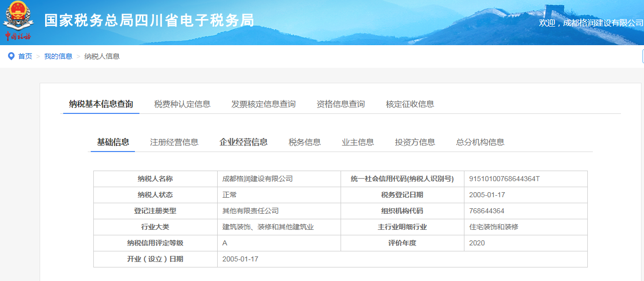Select 基础信息 sub-tab

point(113,142)
